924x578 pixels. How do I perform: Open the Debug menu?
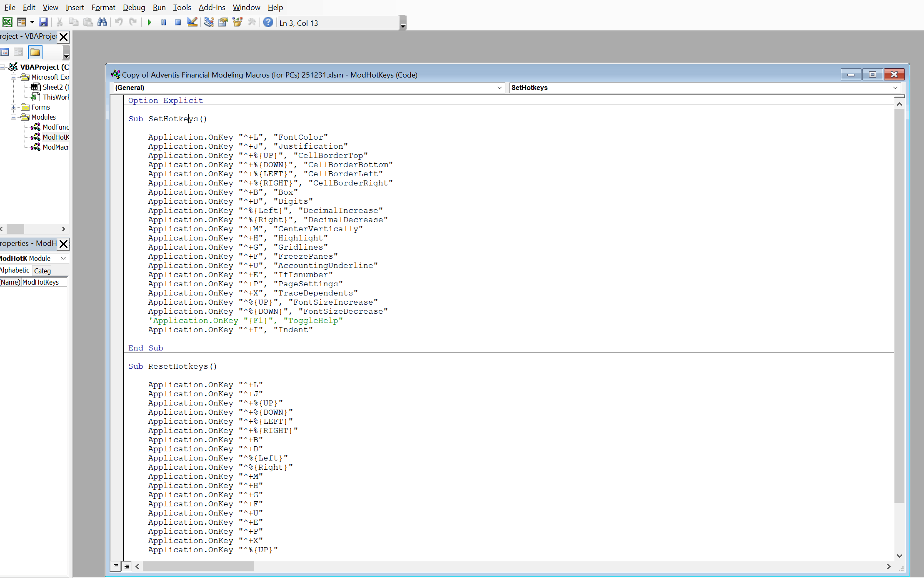134,7
